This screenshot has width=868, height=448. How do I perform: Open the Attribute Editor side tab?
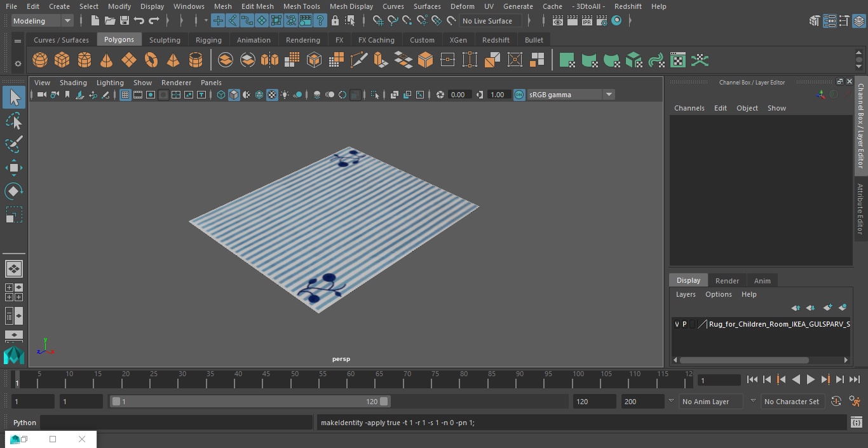coord(860,209)
